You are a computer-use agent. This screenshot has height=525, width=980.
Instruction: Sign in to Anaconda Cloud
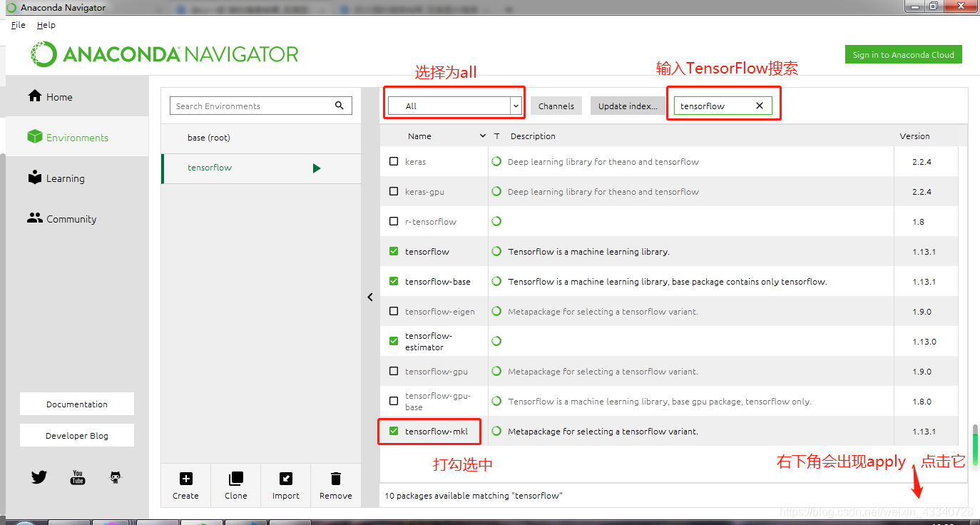903,55
